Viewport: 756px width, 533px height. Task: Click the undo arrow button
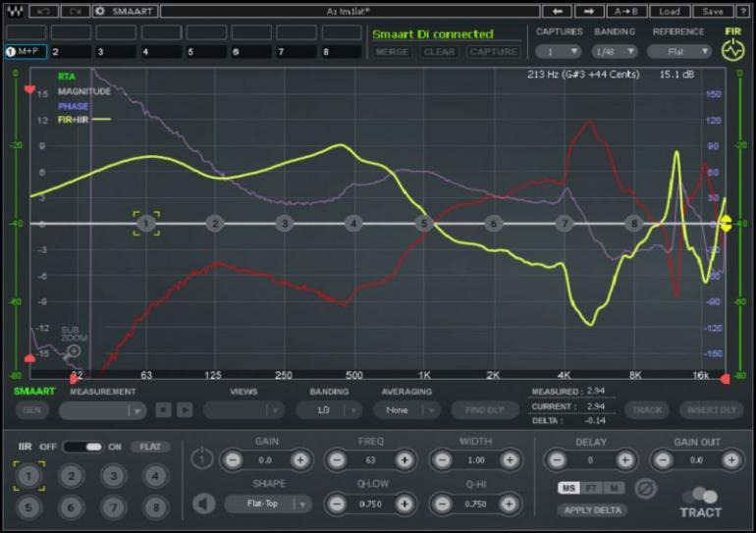(43, 11)
